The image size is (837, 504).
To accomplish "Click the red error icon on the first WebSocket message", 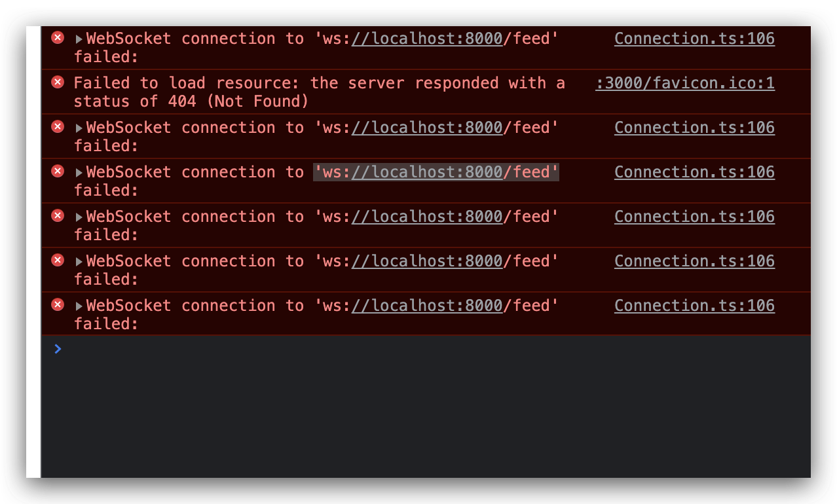I will tap(57, 37).
